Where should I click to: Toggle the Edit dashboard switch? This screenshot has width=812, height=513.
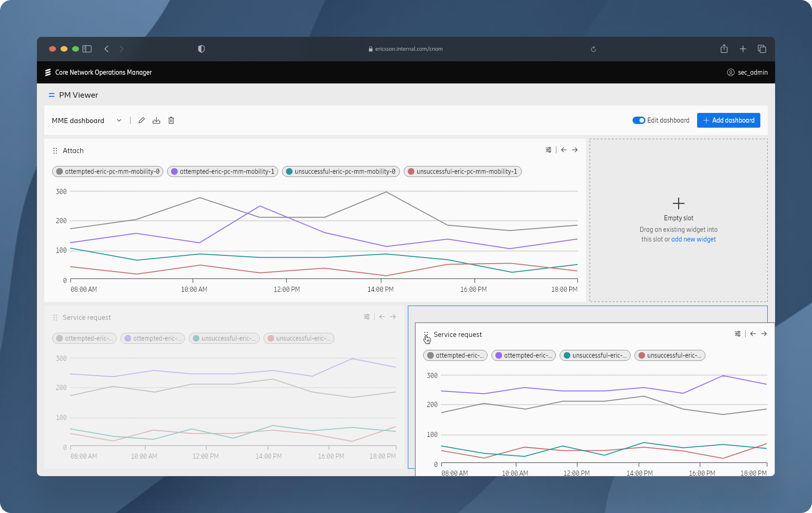coord(639,120)
